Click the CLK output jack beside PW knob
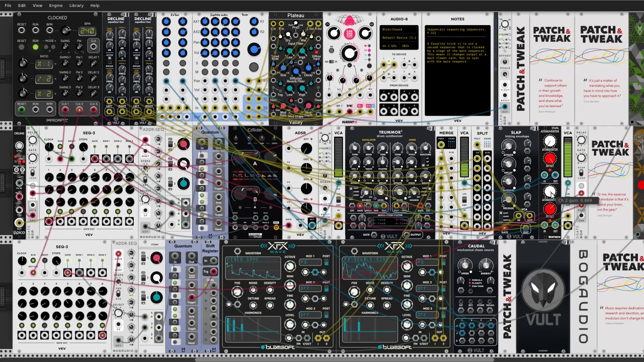 pos(94,47)
